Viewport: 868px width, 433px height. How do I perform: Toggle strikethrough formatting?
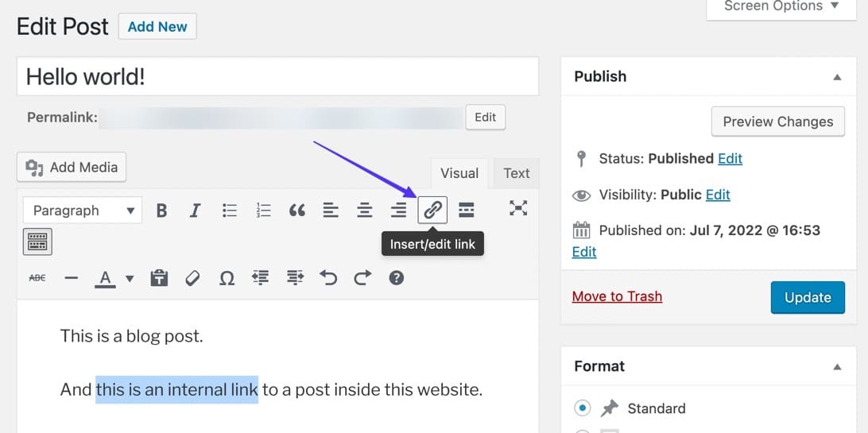37,278
